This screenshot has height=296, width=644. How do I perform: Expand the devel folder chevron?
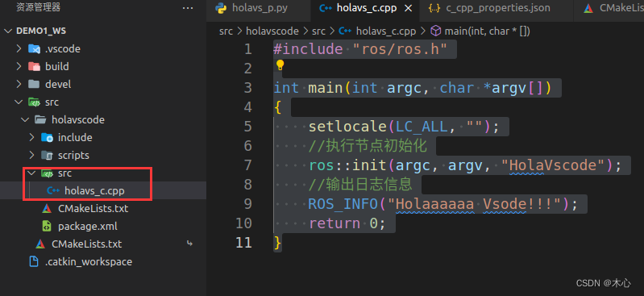[19, 84]
